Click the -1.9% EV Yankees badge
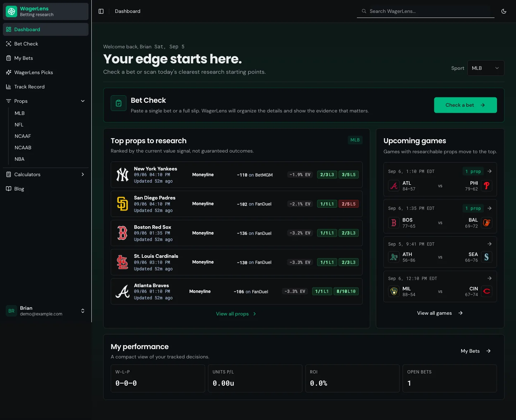The height and width of the screenshot is (420, 516). coord(300,175)
